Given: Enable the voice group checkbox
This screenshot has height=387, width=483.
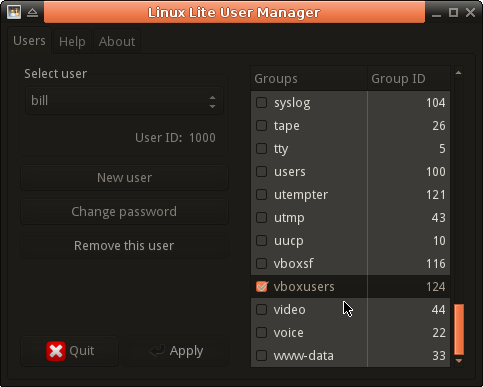Looking at the screenshot, I should [x=261, y=333].
